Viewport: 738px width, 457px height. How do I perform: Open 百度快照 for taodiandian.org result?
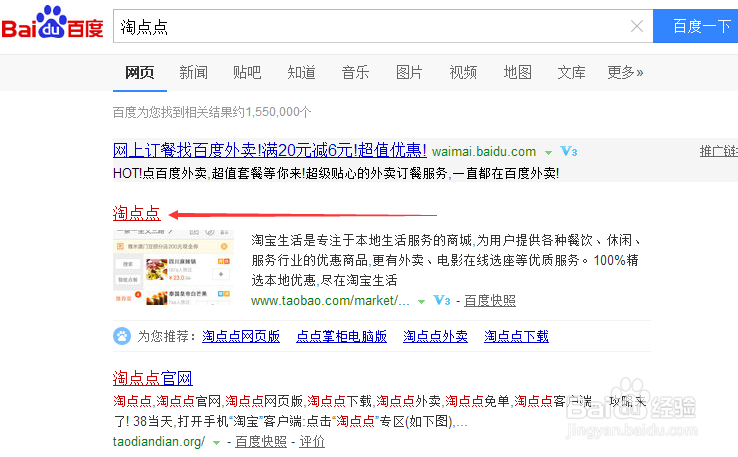261,441
